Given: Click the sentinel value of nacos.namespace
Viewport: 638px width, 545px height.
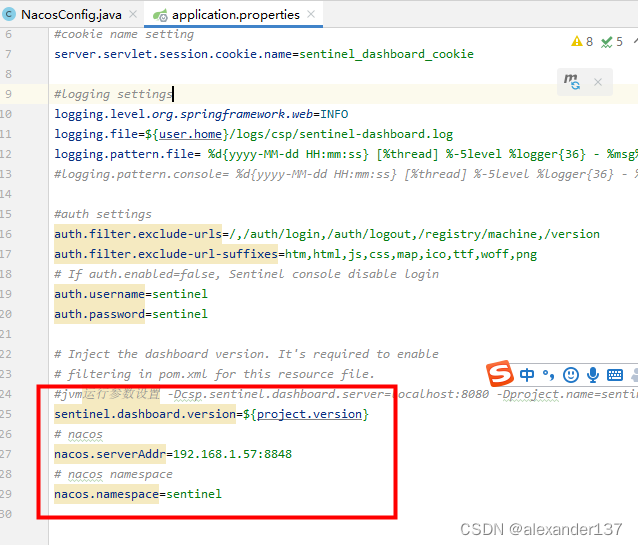Looking at the screenshot, I should tap(194, 494).
